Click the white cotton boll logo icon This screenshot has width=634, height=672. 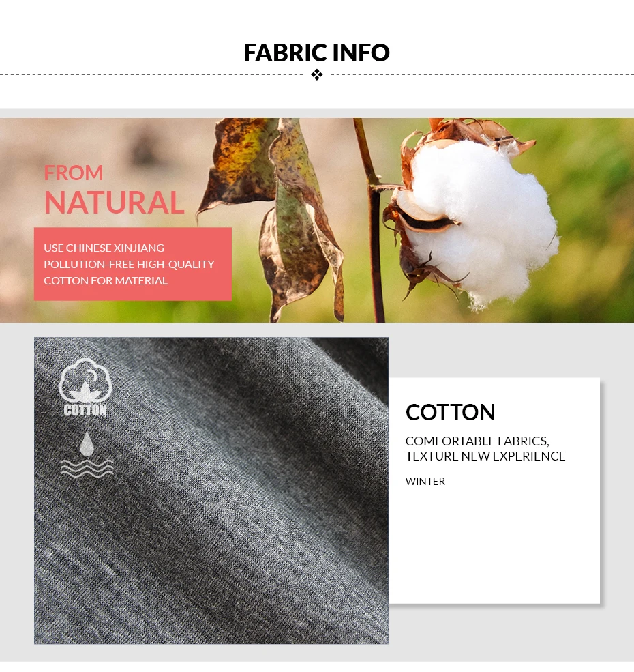(x=85, y=380)
